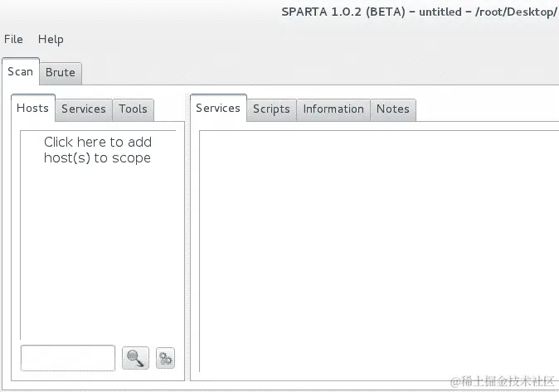Open the Tools tab
The width and height of the screenshot is (559, 392).
[x=133, y=109]
